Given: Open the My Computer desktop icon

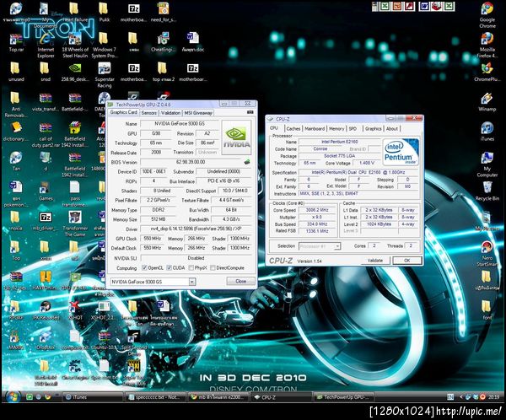Looking at the screenshot, I should pyautogui.click(x=487, y=164).
